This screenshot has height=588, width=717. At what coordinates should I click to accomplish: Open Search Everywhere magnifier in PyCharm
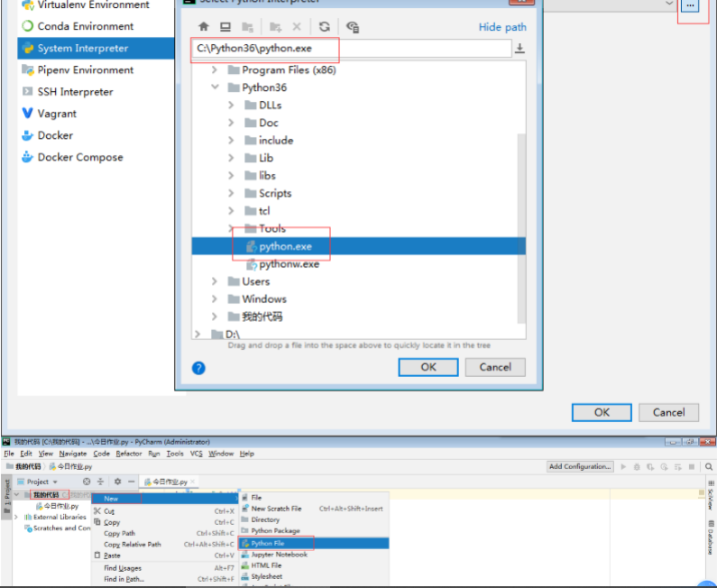(x=709, y=467)
